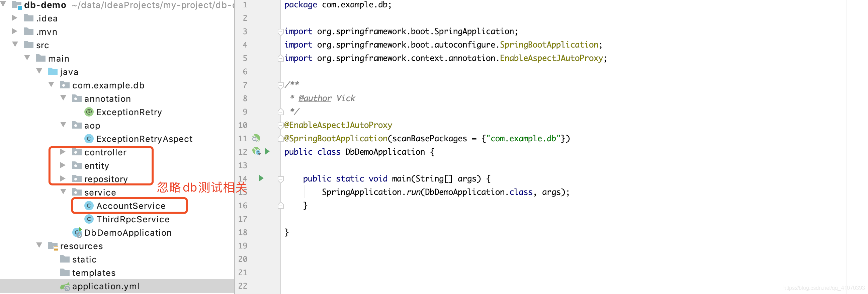The width and height of the screenshot is (868, 294).
Task: Collapse the resources folder arrow
Action: pyautogui.click(x=39, y=245)
